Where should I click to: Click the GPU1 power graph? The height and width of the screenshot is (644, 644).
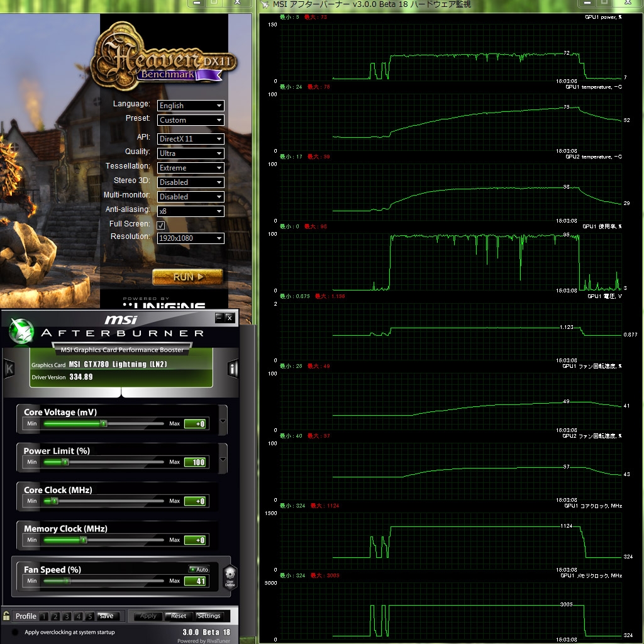[450, 52]
